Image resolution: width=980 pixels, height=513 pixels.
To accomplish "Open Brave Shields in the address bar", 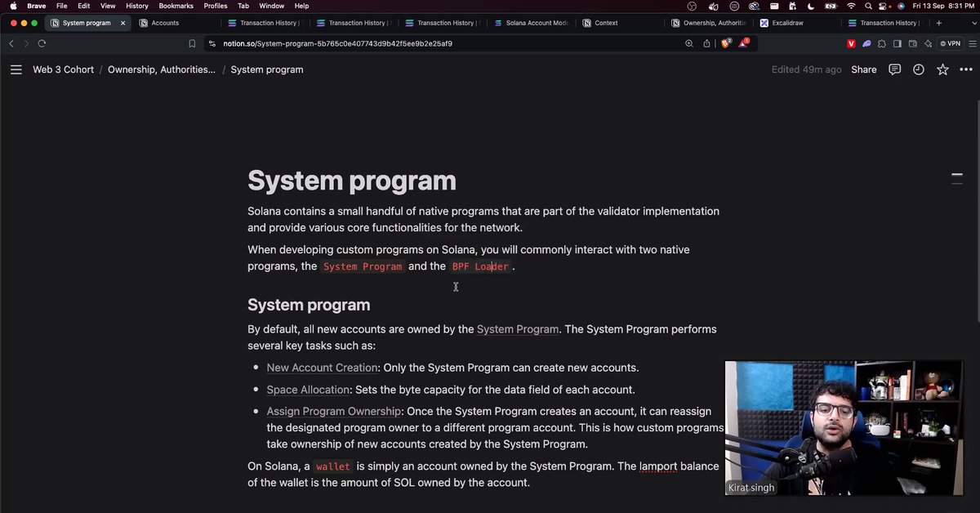I will click(x=725, y=43).
